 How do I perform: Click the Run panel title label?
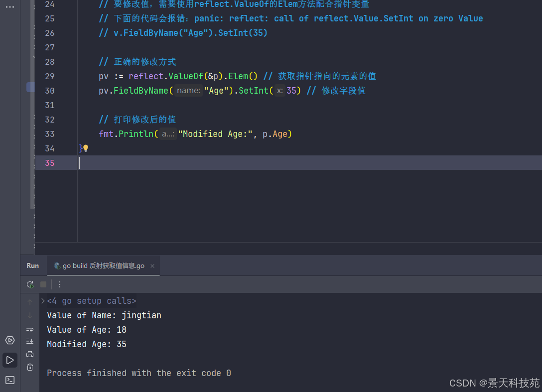pos(33,266)
